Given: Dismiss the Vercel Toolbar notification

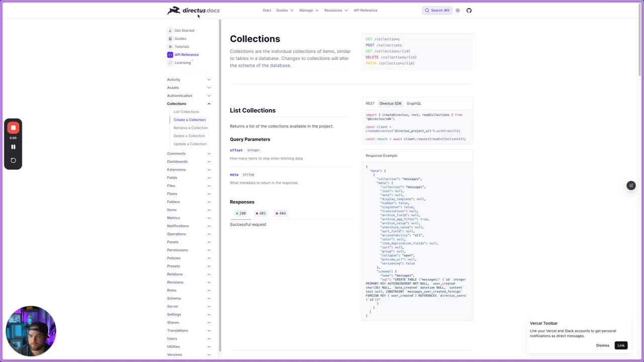Looking at the screenshot, I should point(602,345).
